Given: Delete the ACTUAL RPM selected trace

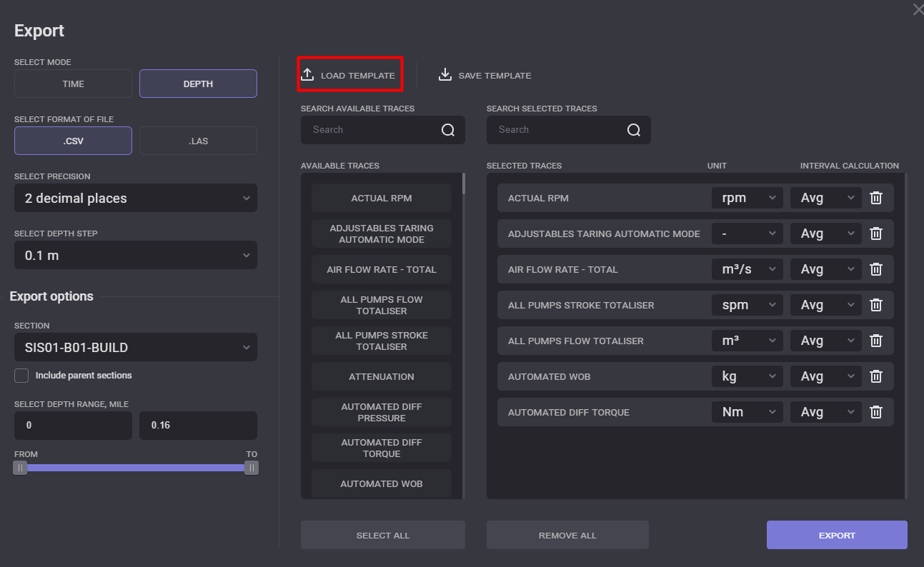Looking at the screenshot, I should point(876,198).
